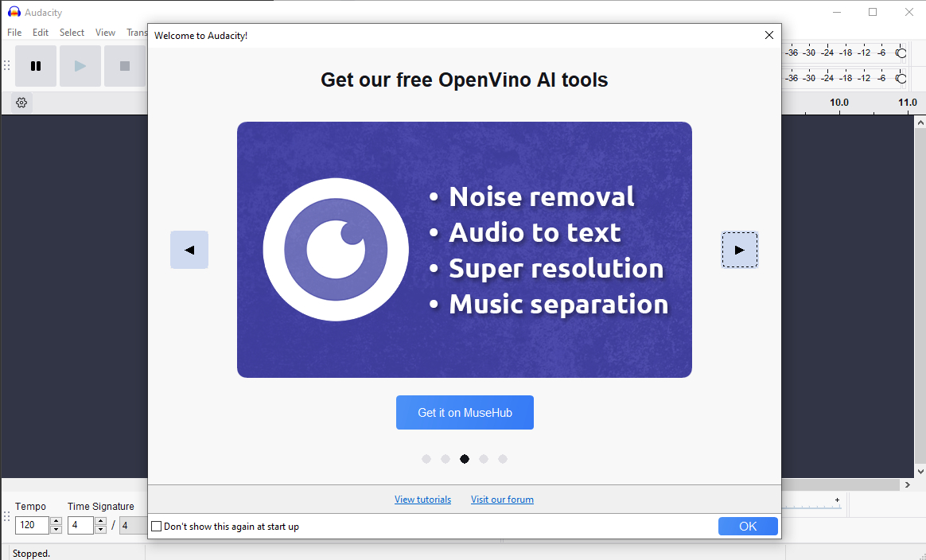Jump to the first slide indicator dot

coord(426,459)
